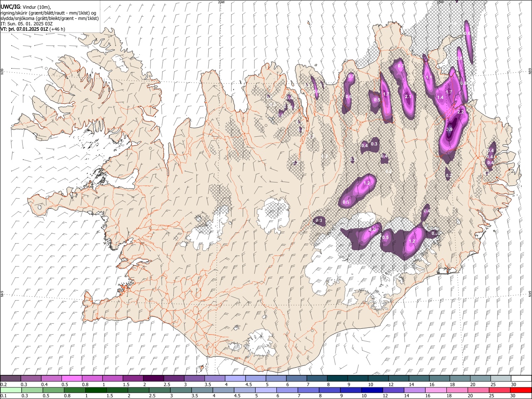Click the 20W longitude label

221,2
